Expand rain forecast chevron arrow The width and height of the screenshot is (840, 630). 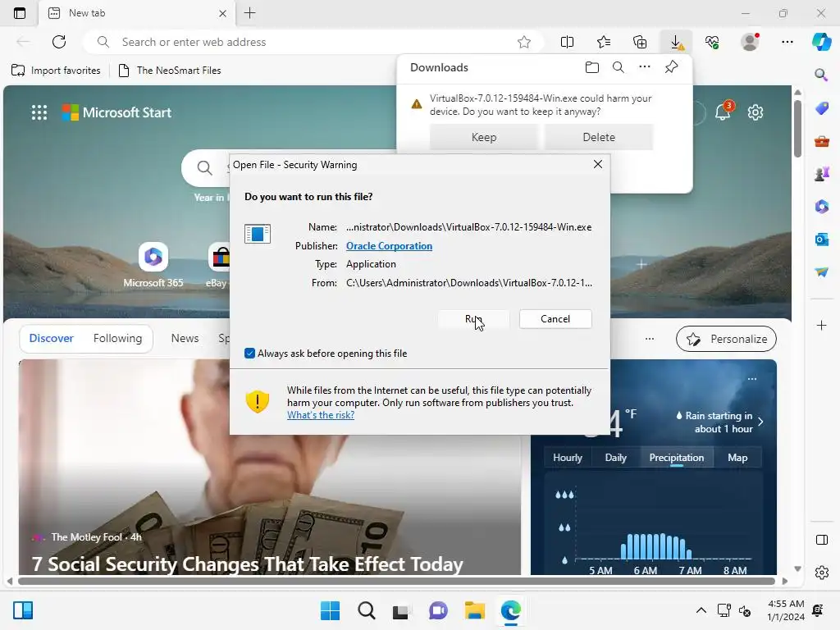point(760,422)
